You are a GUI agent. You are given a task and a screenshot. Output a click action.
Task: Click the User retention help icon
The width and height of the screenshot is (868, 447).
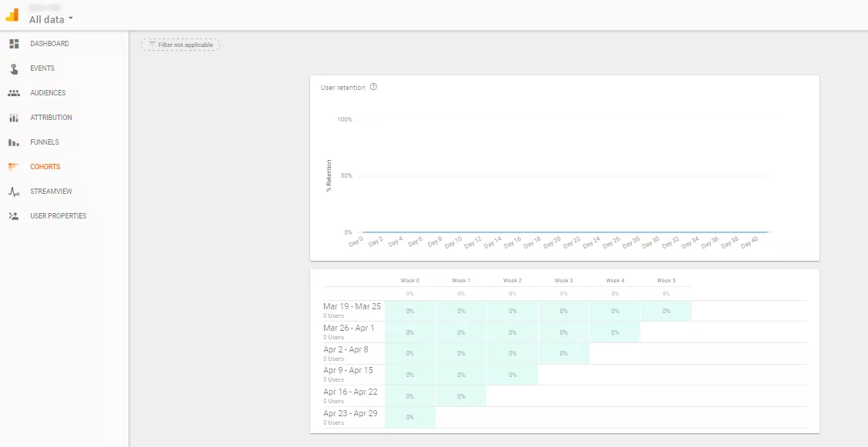pyautogui.click(x=373, y=87)
